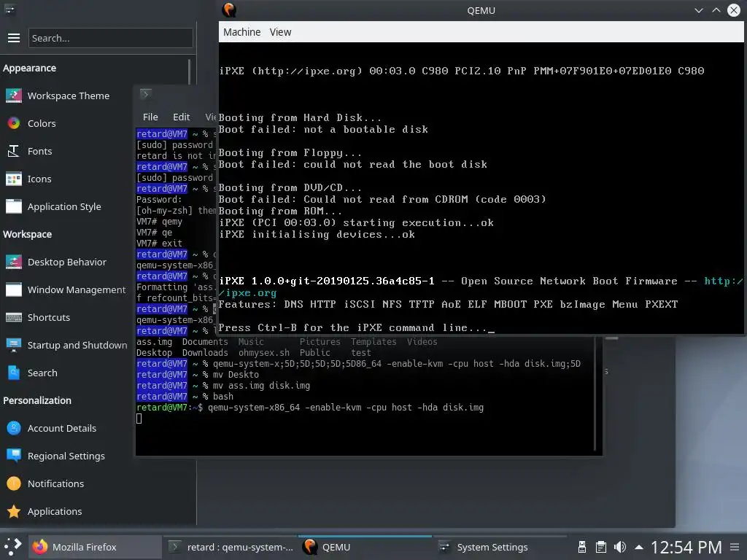Open Window Management settings icon
Screen dimensions: 747x560
click(14, 289)
